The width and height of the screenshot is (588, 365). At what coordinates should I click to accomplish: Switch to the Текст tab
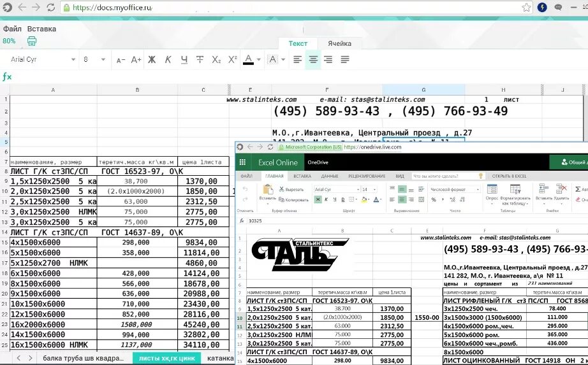(x=298, y=43)
